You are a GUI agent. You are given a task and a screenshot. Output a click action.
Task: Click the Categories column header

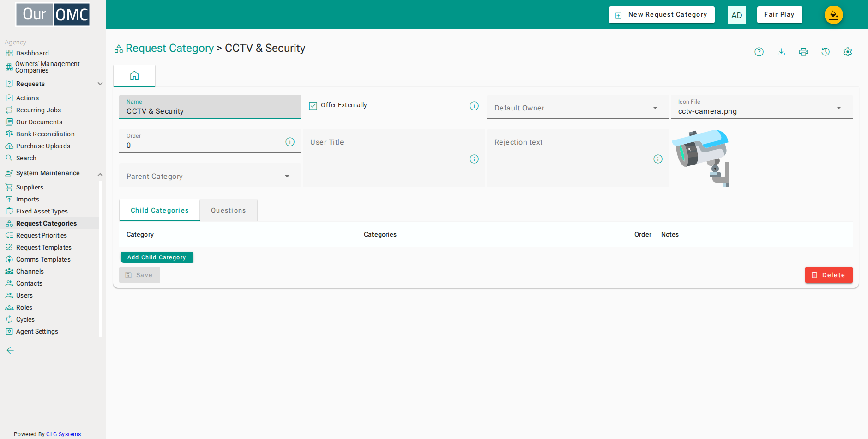(x=380, y=235)
